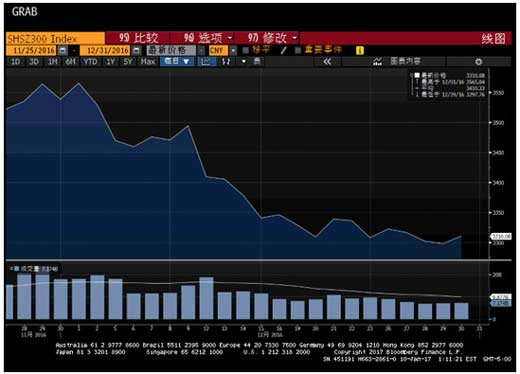Viewport: 520px width, 374px height.
Task: Open the CNY currency dropdown arrow
Action: click(233, 50)
